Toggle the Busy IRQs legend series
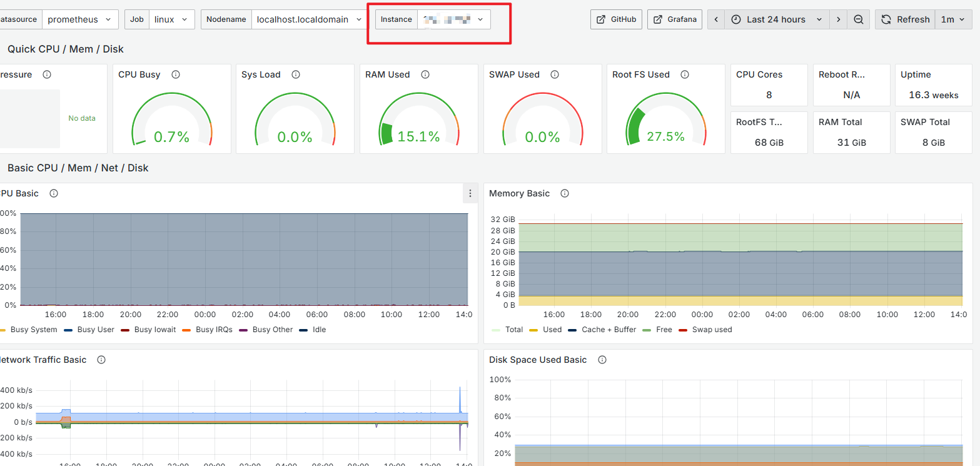 214,330
